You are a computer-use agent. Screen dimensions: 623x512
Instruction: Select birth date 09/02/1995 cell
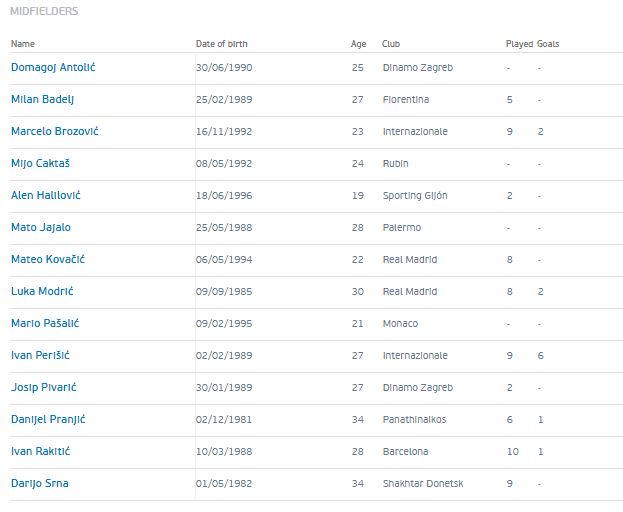(224, 323)
